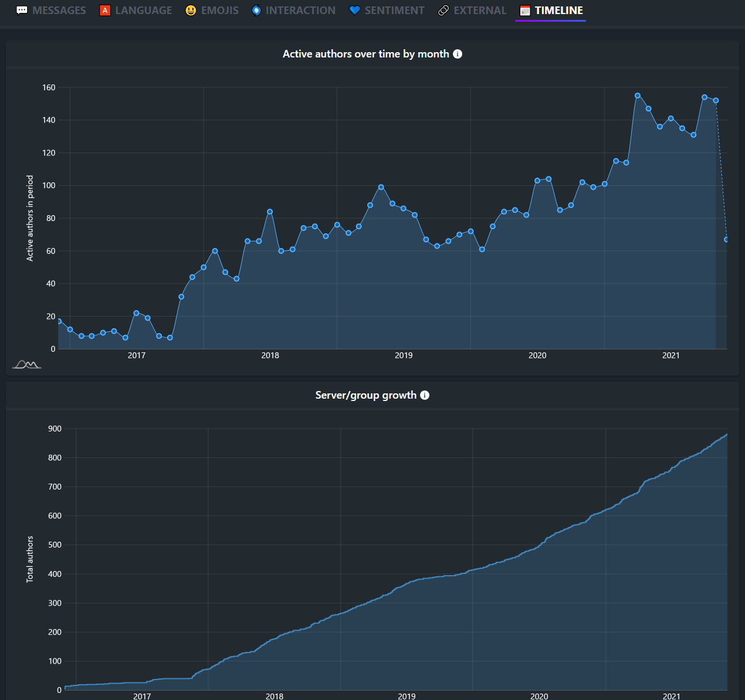Switch to the SENTIMENT tab
The height and width of the screenshot is (700, 745).
click(394, 10)
